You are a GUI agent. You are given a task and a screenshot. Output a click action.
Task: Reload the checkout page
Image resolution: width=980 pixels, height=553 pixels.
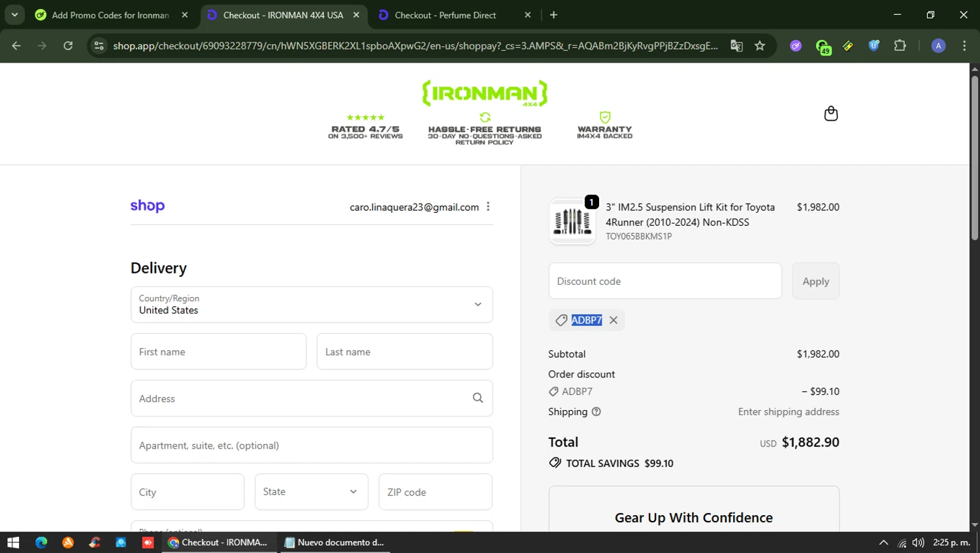pyautogui.click(x=68, y=46)
